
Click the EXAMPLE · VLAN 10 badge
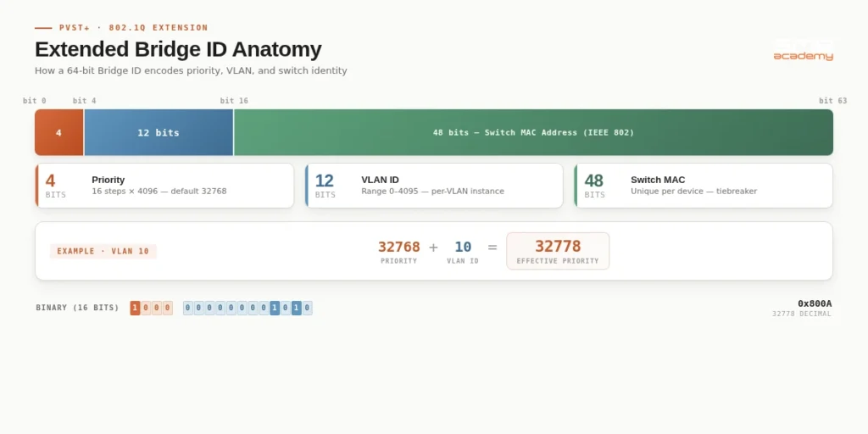103,251
